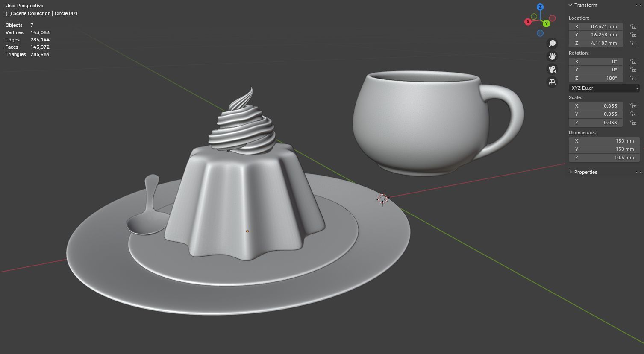The height and width of the screenshot is (354, 644).
Task: Lock the Location X value
Action: pyautogui.click(x=633, y=26)
